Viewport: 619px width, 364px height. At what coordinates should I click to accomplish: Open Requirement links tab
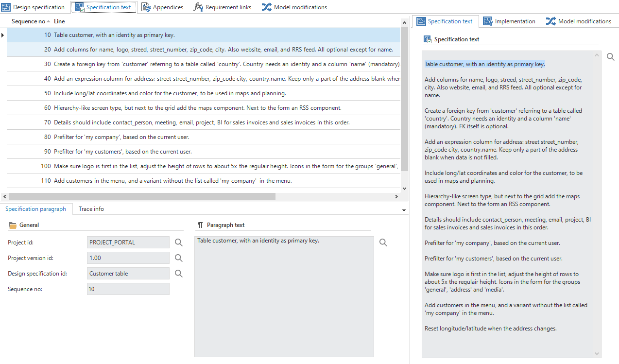click(x=223, y=7)
